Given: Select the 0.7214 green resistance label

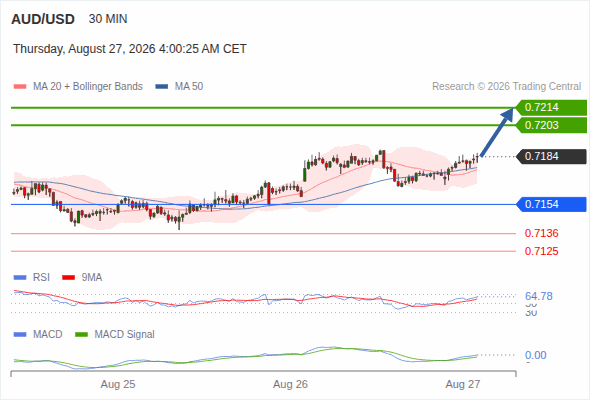Looking at the screenshot, I should pos(551,107).
